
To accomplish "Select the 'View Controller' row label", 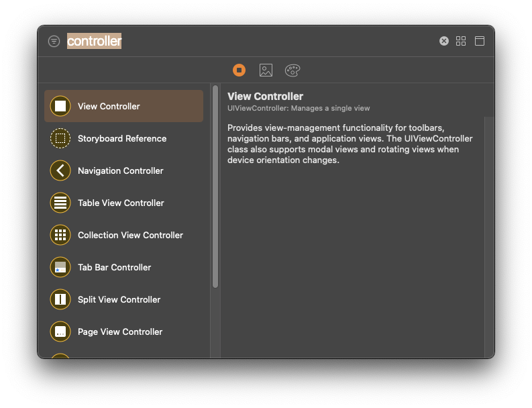I will pyautogui.click(x=109, y=106).
